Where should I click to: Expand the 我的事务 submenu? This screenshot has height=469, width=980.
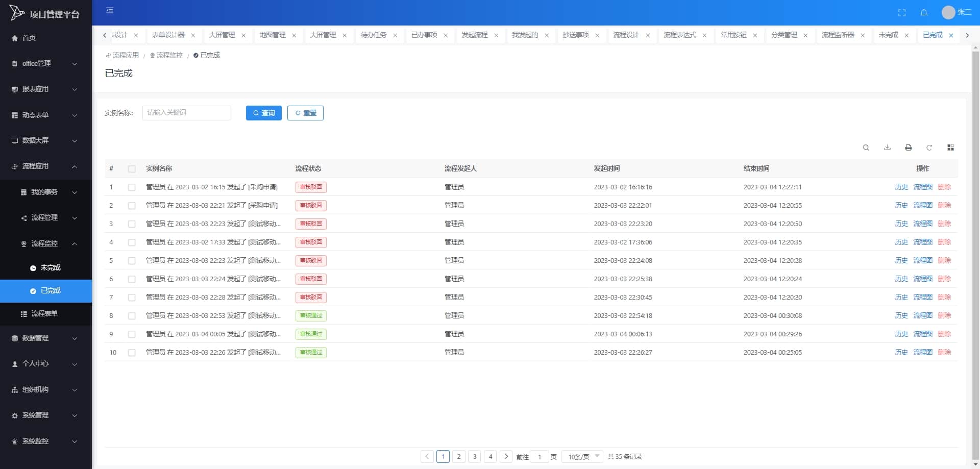(46, 192)
